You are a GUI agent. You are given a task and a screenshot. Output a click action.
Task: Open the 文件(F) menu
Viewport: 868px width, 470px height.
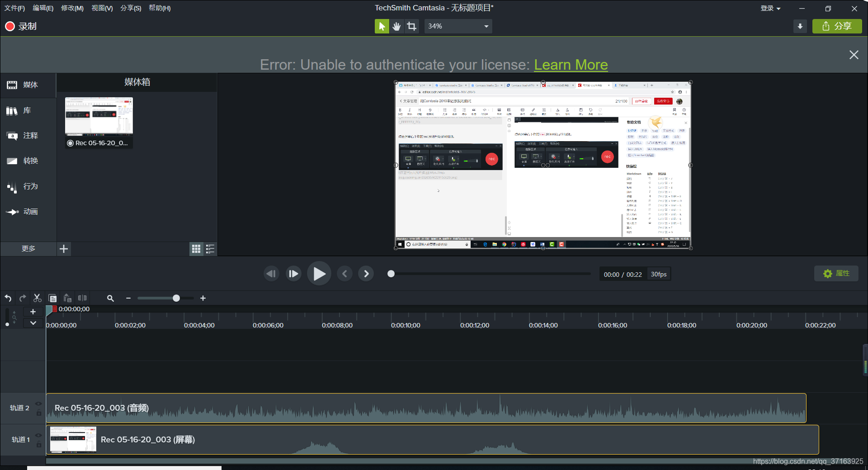coord(14,8)
